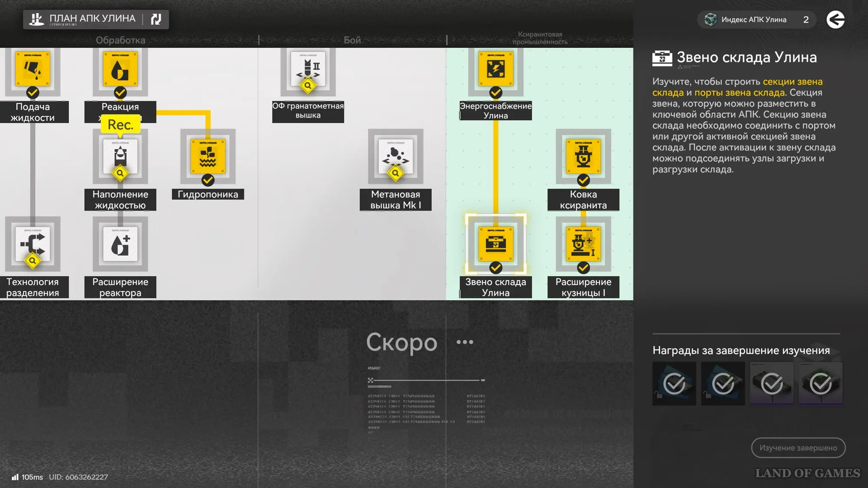Select the Ковка ксиранита node
Screen dimensions: 868x488
583,157
